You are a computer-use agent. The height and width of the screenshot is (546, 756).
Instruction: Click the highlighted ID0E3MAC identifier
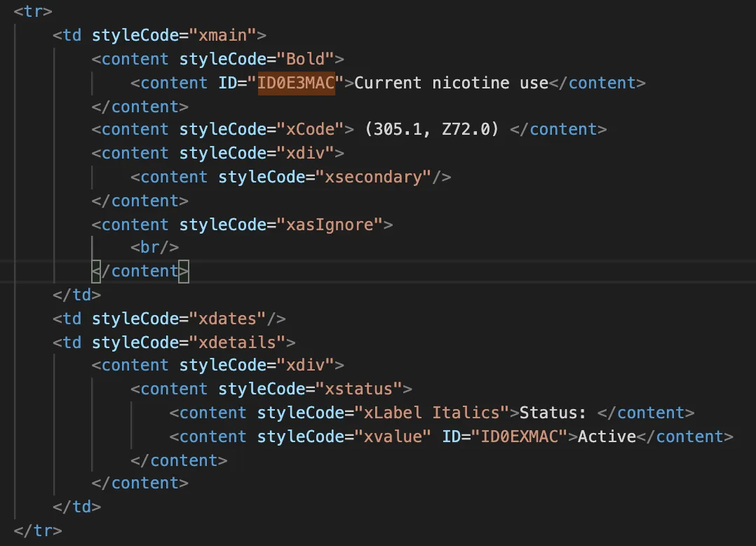[x=296, y=83]
